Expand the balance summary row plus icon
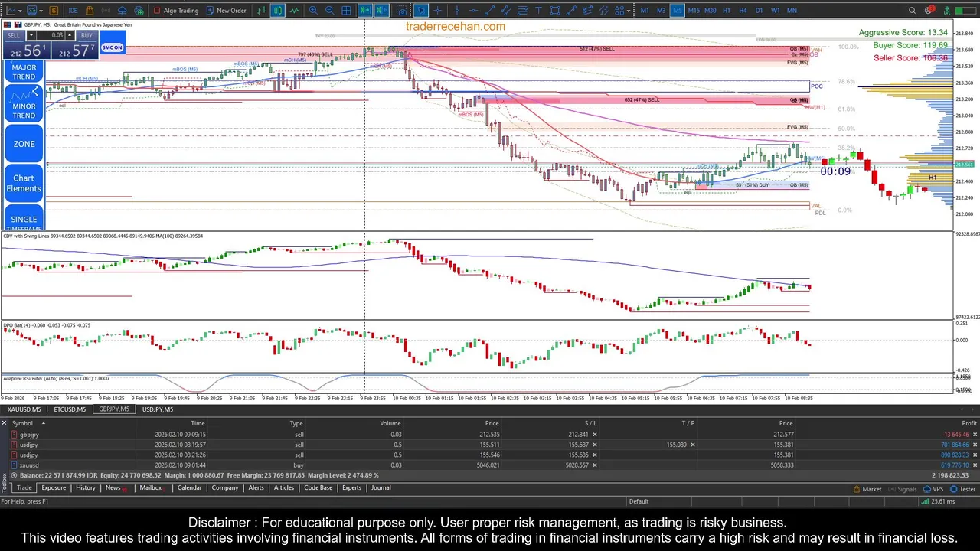The width and height of the screenshot is (980, 551). coord(14,475)
